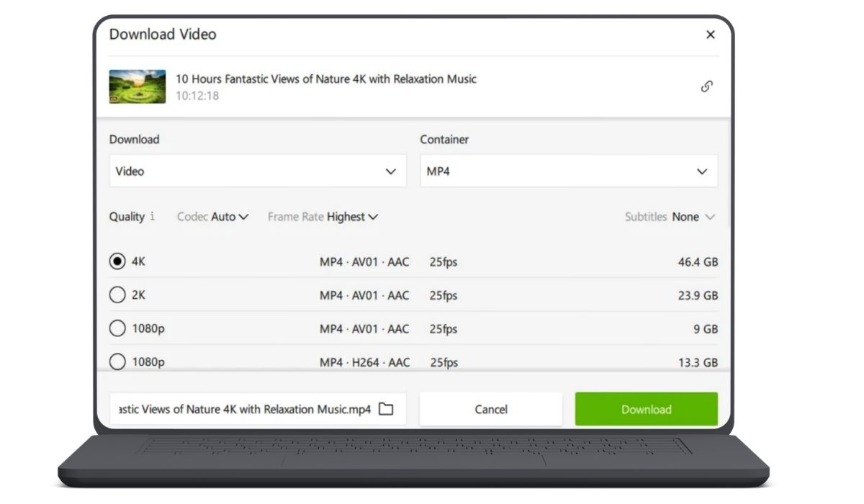The height and width of the screenshot is (504, 864).
Task: Click the 13.3 GB size value
Action: (x=698, y=362)
